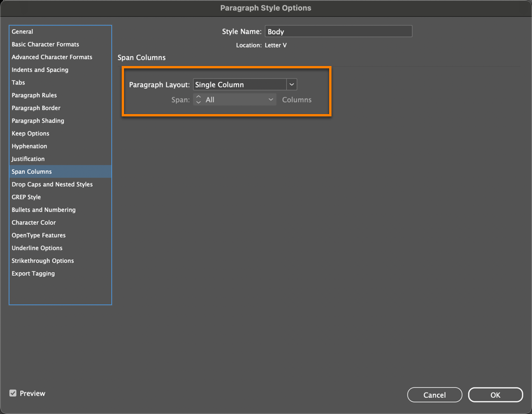This screenshot has height=414, width=532.
Task: Confirm changes with the OK button
Action: point(495,394)
